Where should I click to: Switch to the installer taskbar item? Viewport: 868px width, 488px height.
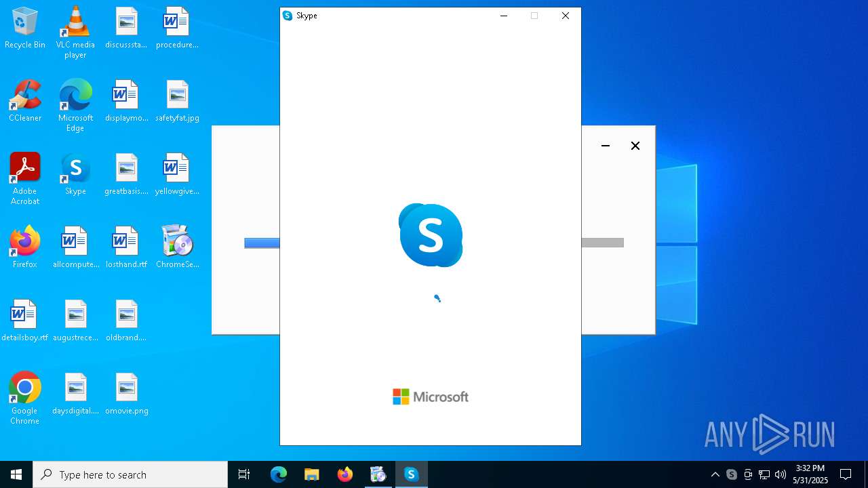point(378,474)
